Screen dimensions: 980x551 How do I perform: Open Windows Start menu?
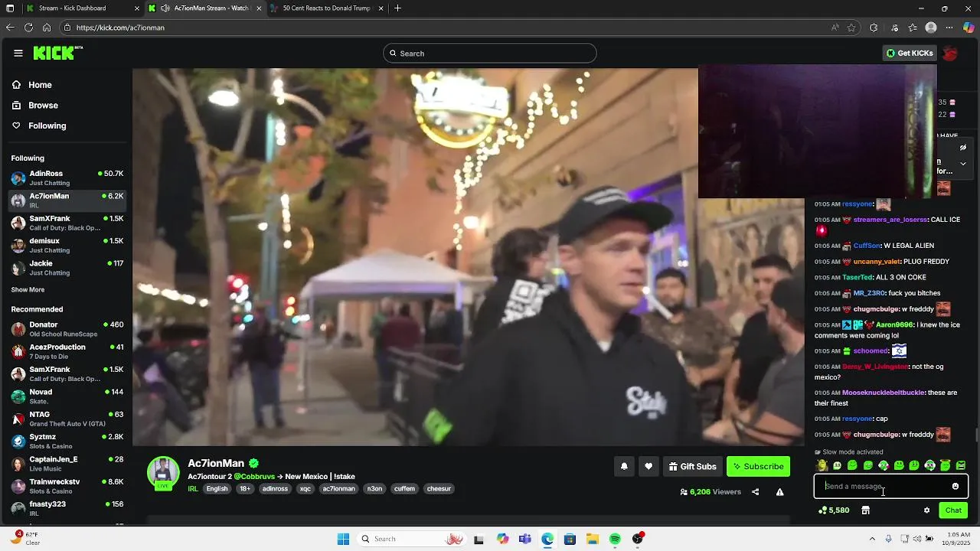pyautogui.click(x=343, y=540)
